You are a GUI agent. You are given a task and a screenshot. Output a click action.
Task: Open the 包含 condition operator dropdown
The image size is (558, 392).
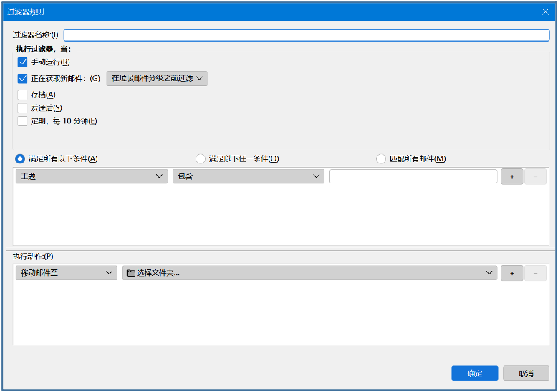pyautogui.click(x=248, y=176)
